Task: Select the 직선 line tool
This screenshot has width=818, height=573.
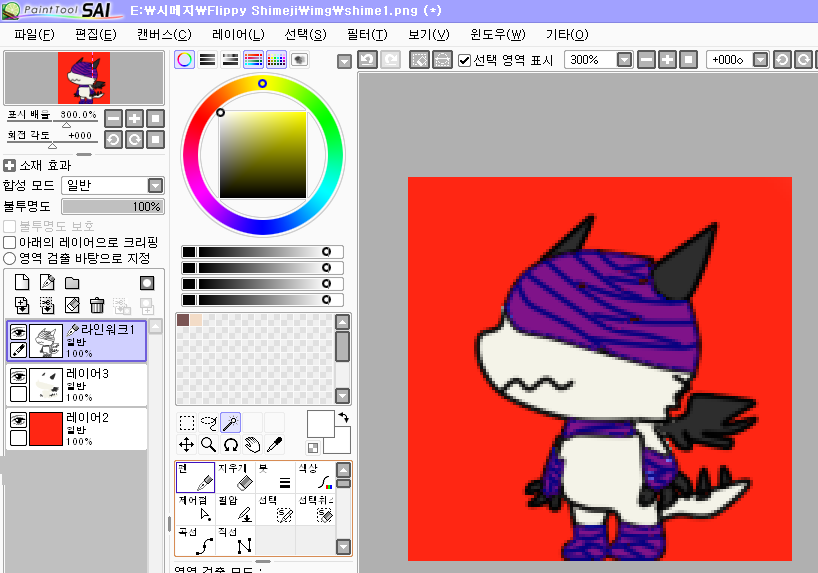Action: point(235,541)
